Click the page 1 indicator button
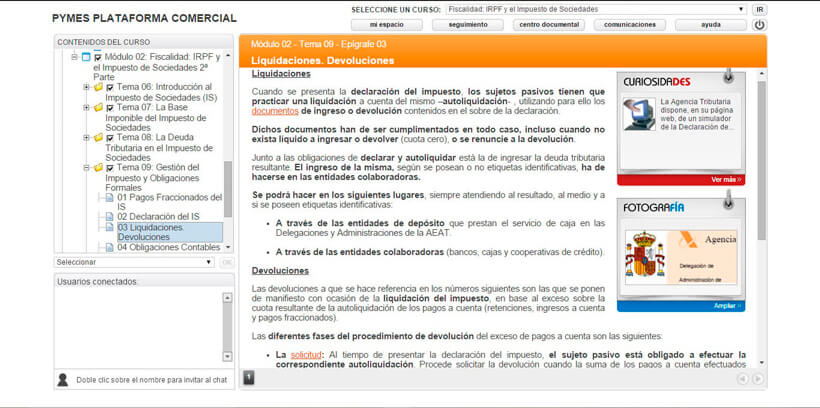Screen dimensions: 820x408 [249, 378]
